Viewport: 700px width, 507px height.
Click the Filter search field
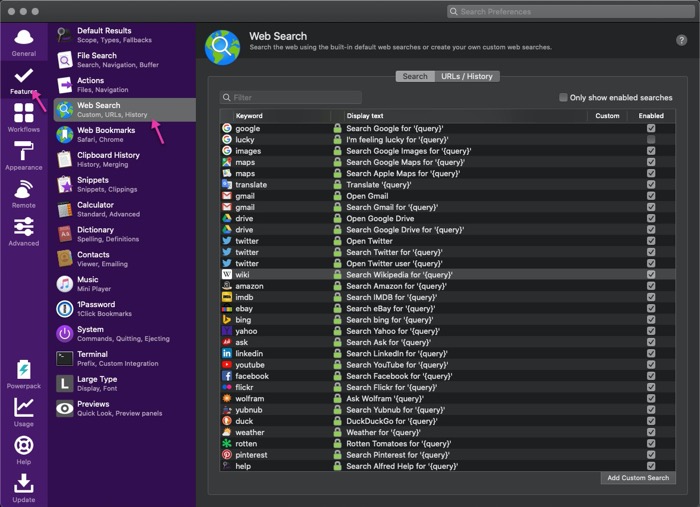291,97
